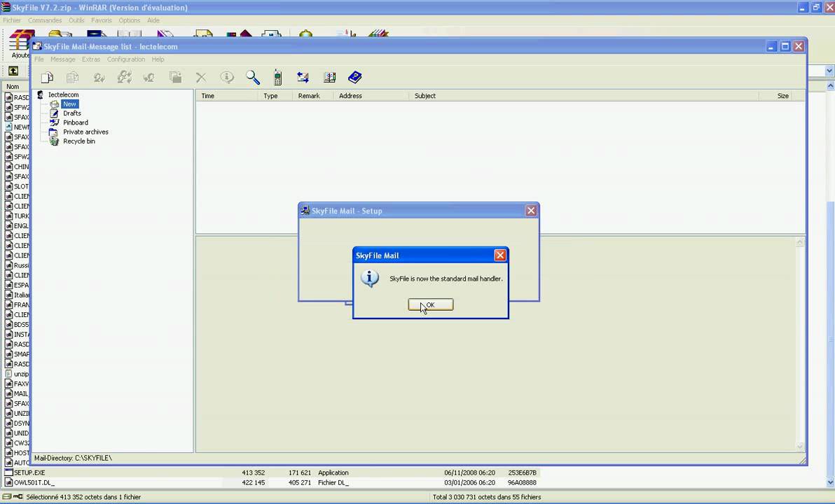Open WinRAR Outils menu
The width and height of the screenshot is (835, 504).
76,20
